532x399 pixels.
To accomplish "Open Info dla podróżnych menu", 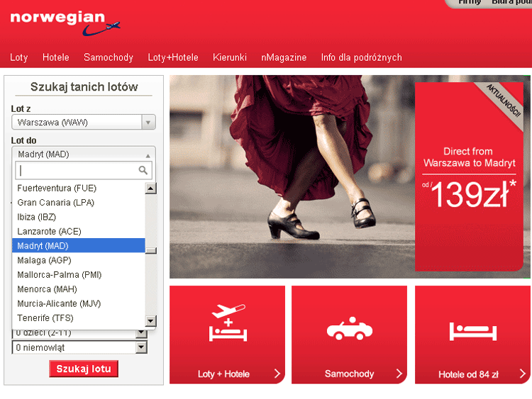I will click(361, 57).
